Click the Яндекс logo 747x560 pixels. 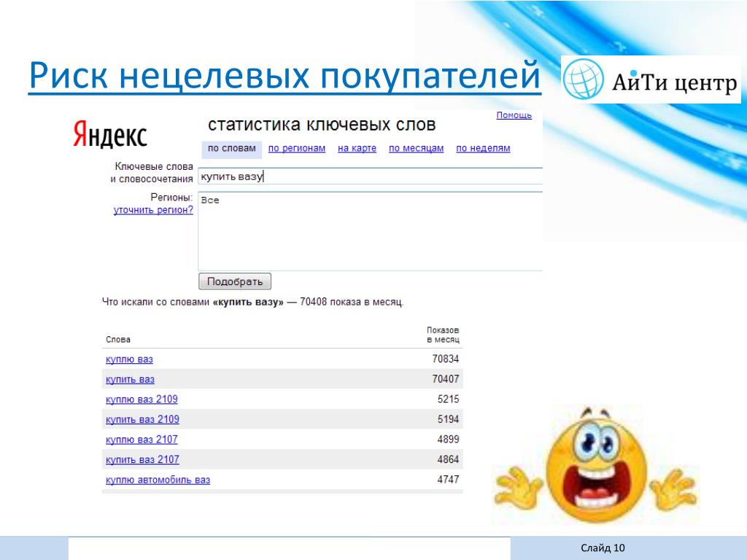pyautogui.click(x=110, y=134)
